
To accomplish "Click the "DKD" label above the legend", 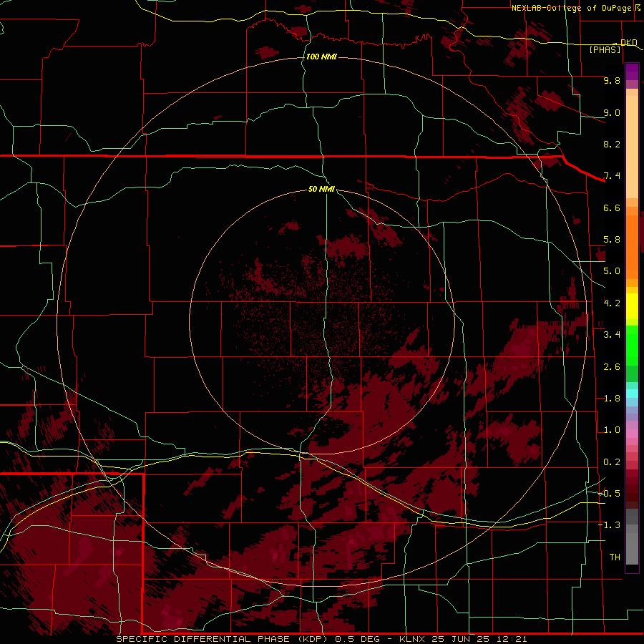I will click(629, 42).
